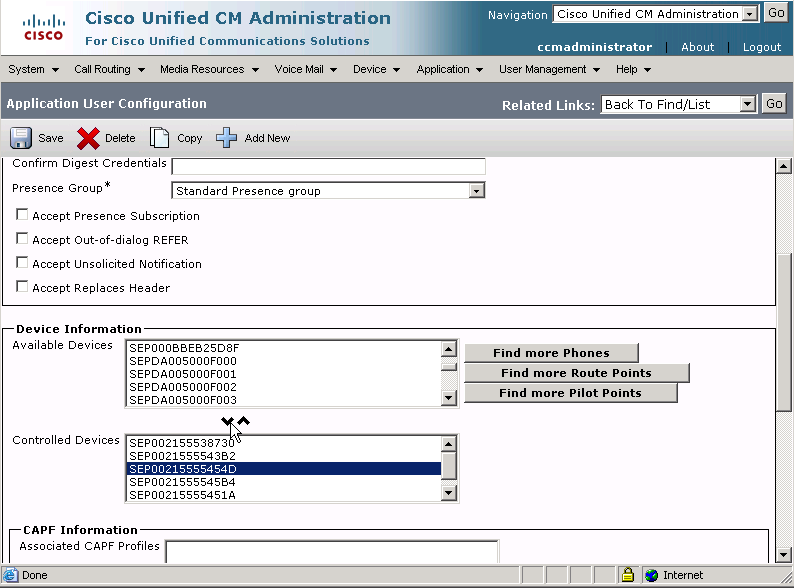Click the Save label in the toolbar
This screenshot has height=588, width=794.
coord(51,138)
